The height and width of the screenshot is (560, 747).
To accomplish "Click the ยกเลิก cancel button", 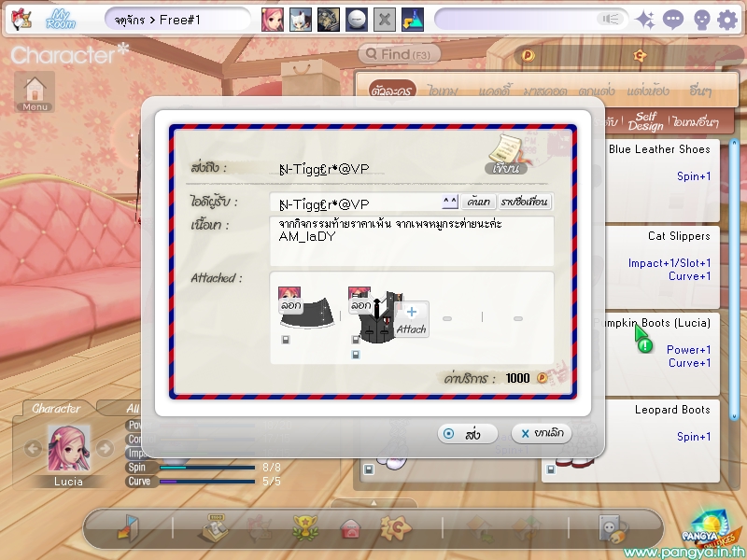I will coord(542,433).
